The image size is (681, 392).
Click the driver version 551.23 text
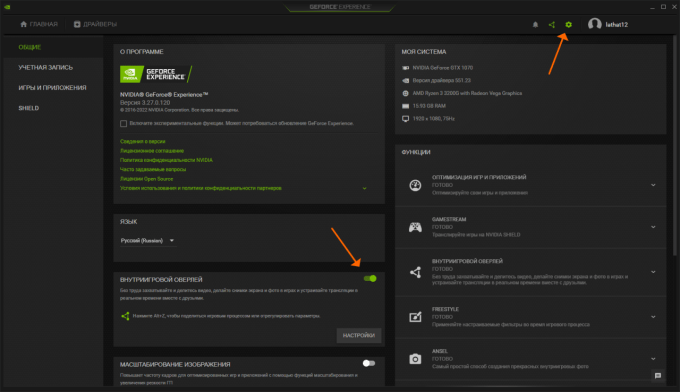(x=442, y=80)
